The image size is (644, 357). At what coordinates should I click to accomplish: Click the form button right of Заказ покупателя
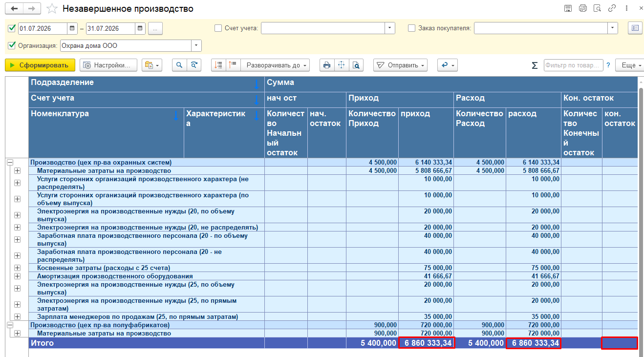(635, 28)
